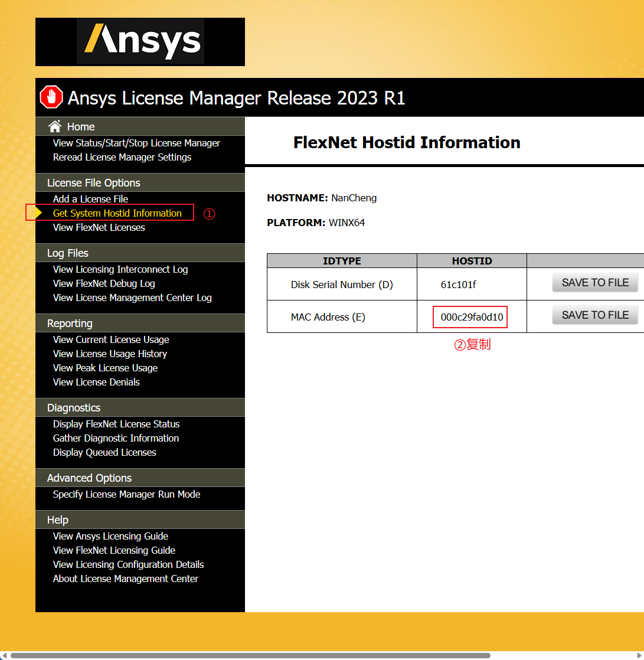Screen dimensions: 644x660
Task: Click the License File Options section header
Action: pyautogui.click(x=140, y=182)
